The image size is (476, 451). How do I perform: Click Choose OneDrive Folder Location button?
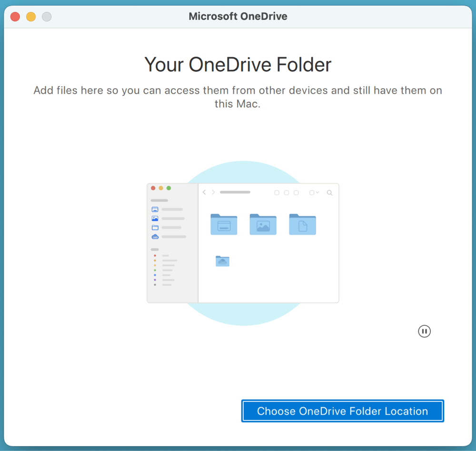point(342,411)
